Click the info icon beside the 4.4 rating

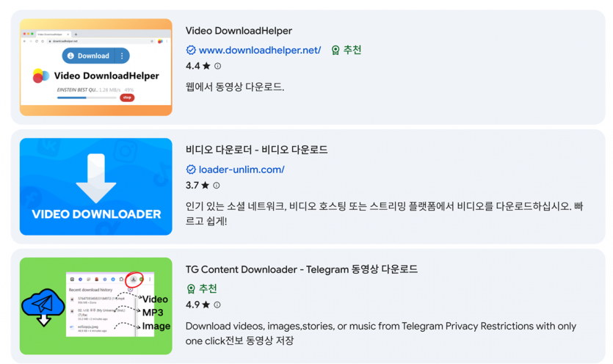click(217, 66)
